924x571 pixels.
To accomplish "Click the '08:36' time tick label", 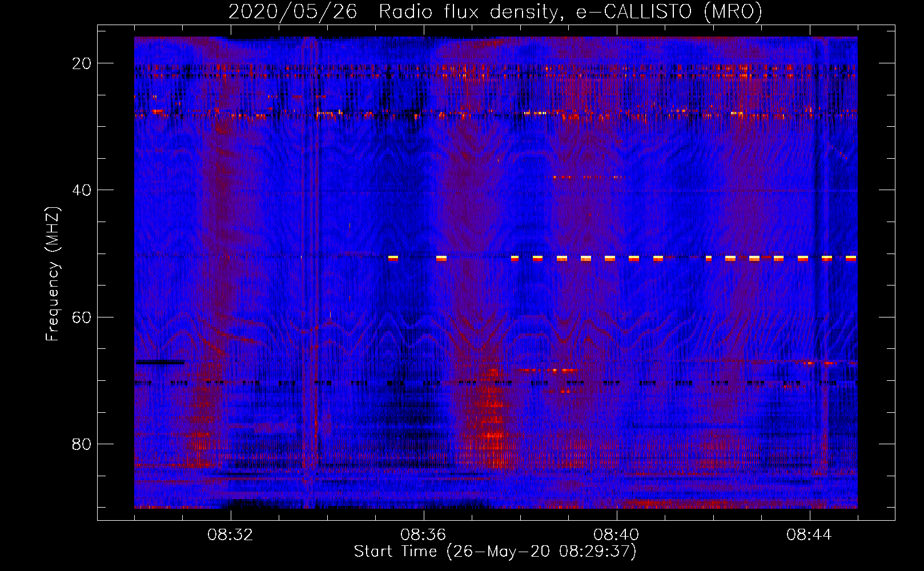I will (424, 535).
